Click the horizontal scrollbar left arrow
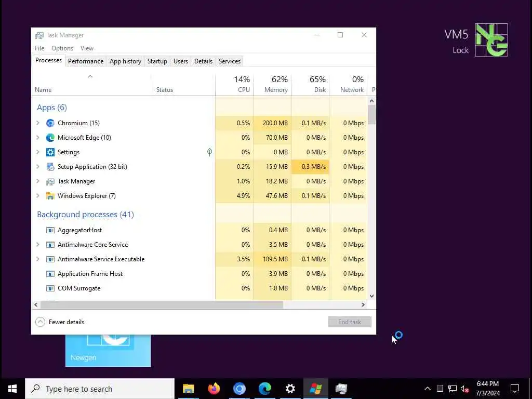This screenshot has height=399, width=532. (36, 304)
